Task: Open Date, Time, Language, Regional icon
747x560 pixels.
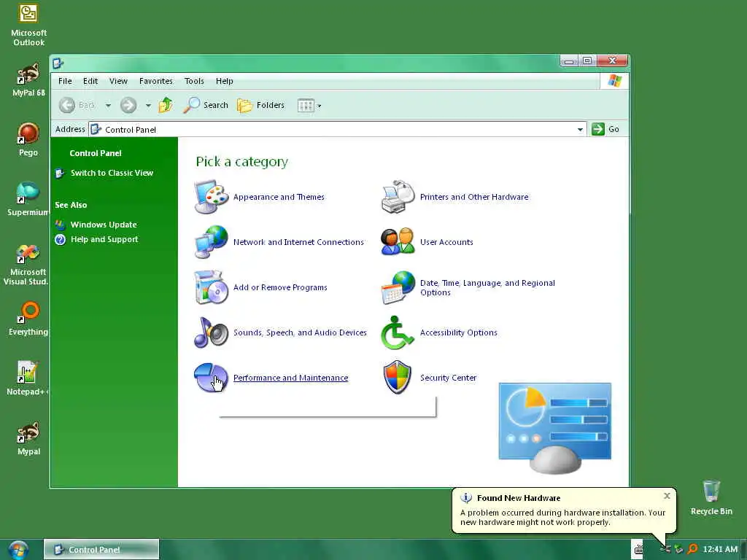Action: pyautogui.click(x=398, y=287)
